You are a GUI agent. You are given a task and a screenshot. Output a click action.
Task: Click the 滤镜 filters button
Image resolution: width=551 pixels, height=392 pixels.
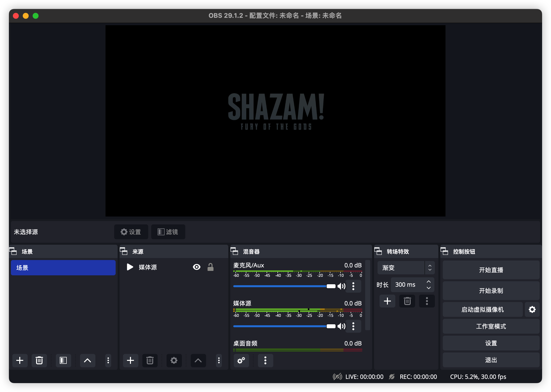pos(168,232)
